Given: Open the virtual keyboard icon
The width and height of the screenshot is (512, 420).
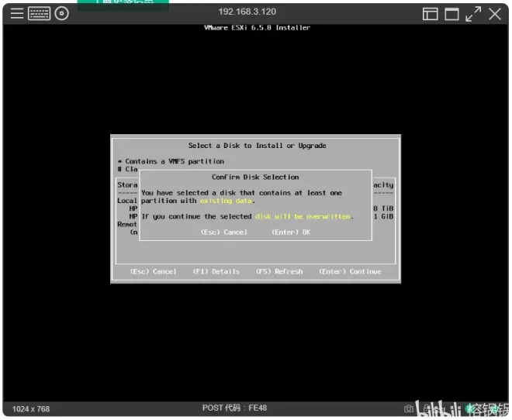Looking at the screenshot, I should pos(40,13).
